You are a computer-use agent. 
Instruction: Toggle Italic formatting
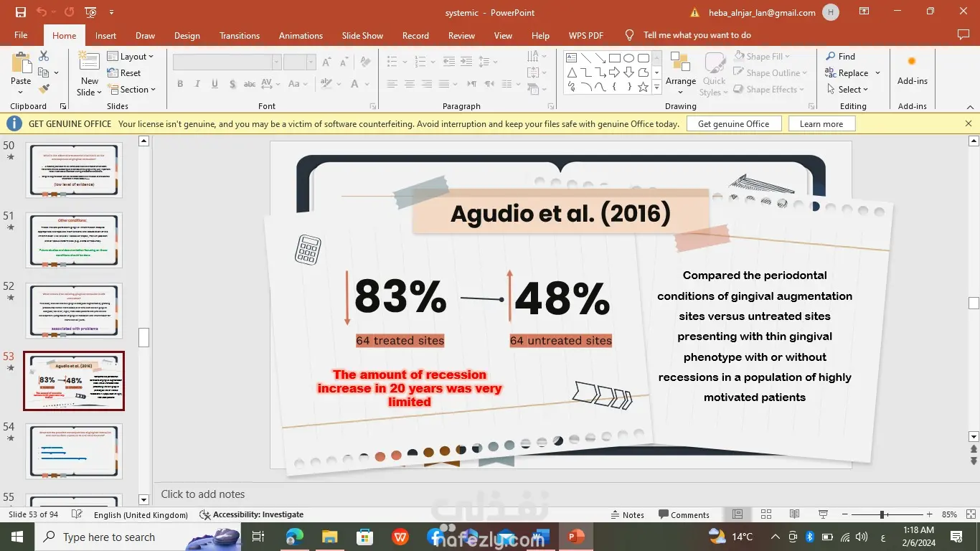[197, 84]
